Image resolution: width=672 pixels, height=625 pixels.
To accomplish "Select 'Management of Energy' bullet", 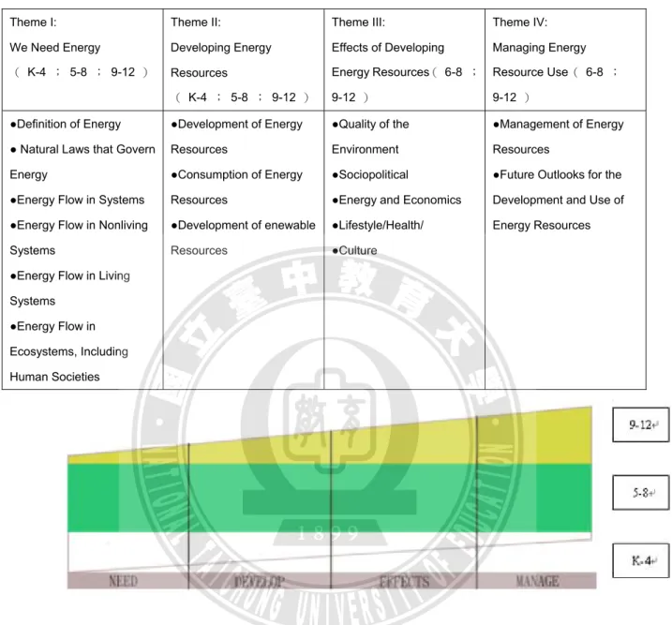I will [558, 124].
